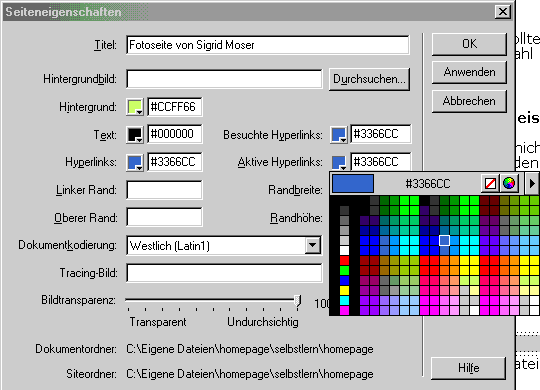
Task: Click the Transparent slider label
Action: pyautogui.click(x=158, y=322)
